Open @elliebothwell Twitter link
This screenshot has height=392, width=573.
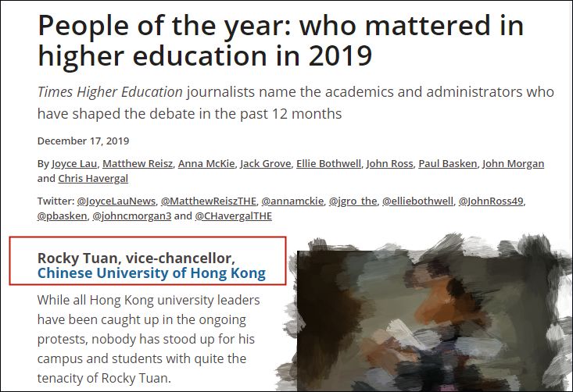point(417,201)
